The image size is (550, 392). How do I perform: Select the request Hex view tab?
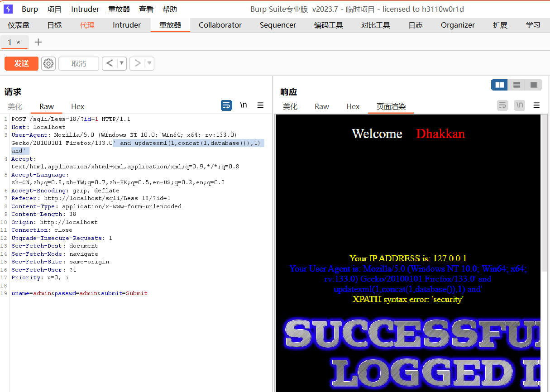tap(78, 106)
